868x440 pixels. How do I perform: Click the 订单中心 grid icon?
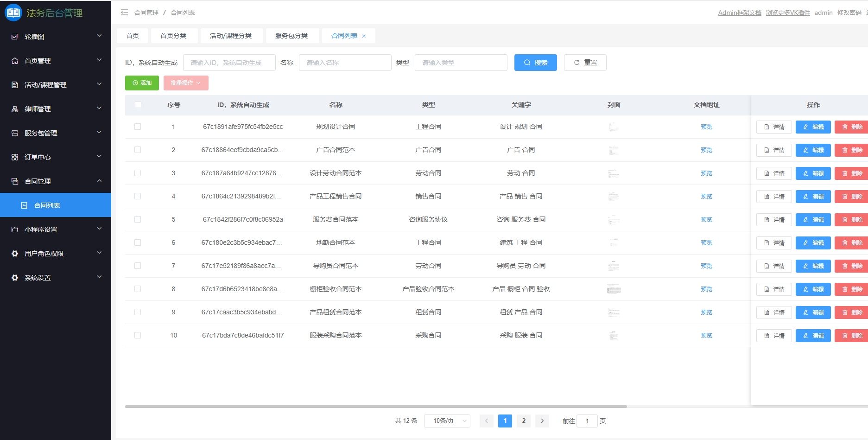pos(15,157)
